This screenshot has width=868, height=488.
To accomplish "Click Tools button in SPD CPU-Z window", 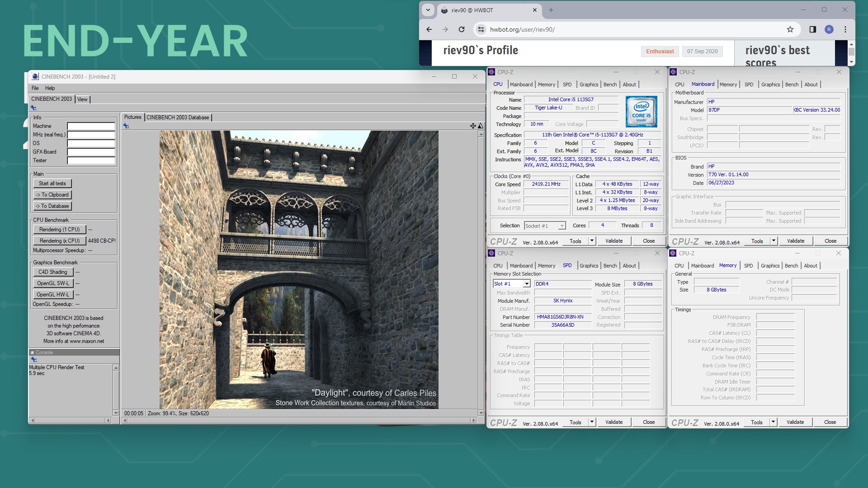I will (575, 422).
